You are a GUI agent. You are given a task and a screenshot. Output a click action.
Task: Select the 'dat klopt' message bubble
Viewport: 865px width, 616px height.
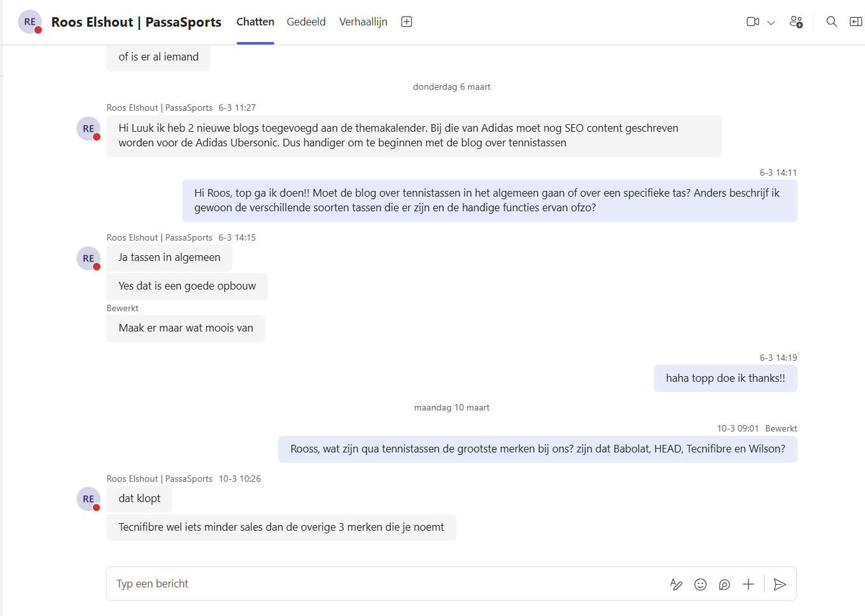tap(139, 498)
